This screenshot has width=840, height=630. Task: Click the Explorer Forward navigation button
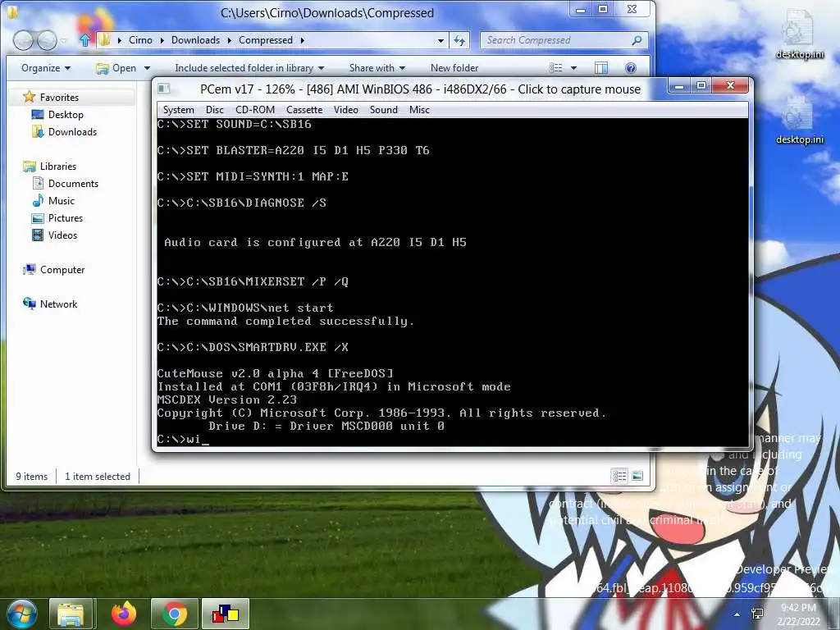point(47,40)
